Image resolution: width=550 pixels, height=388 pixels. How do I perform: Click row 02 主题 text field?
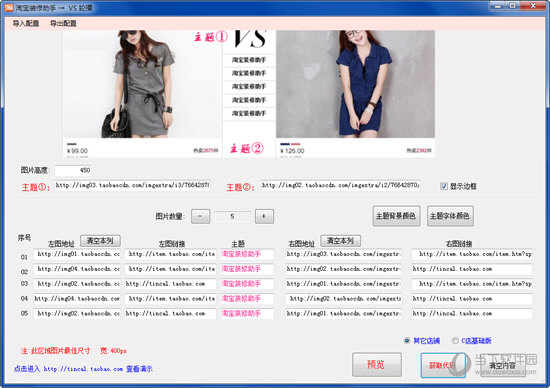247,269
